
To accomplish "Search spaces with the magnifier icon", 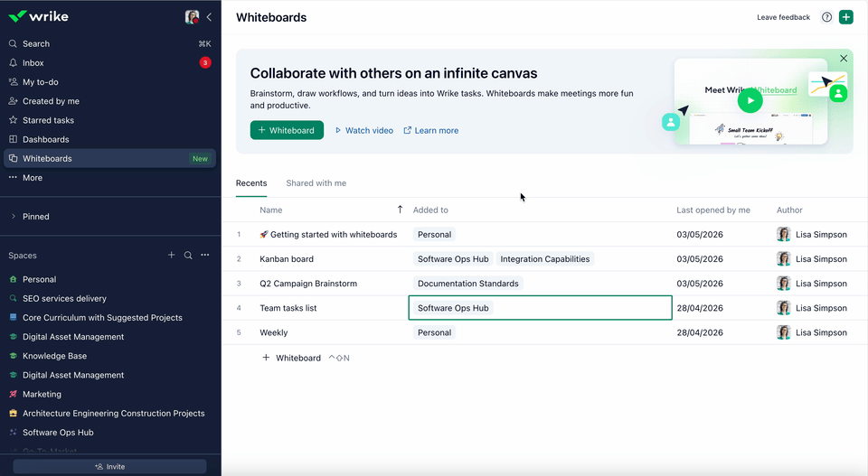I will pos(188,256).
